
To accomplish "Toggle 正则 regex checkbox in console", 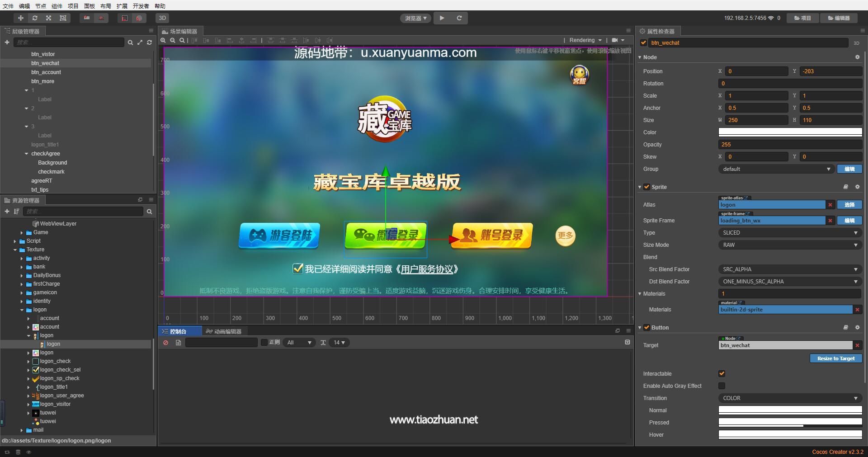I will click(x=264, y=342).
